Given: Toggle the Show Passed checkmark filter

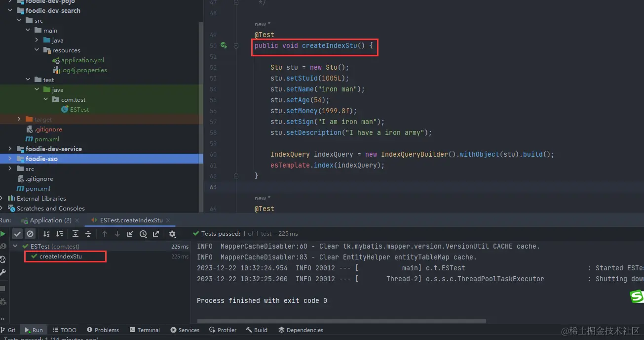Looking at the screenshot, I should click(17, 234).
